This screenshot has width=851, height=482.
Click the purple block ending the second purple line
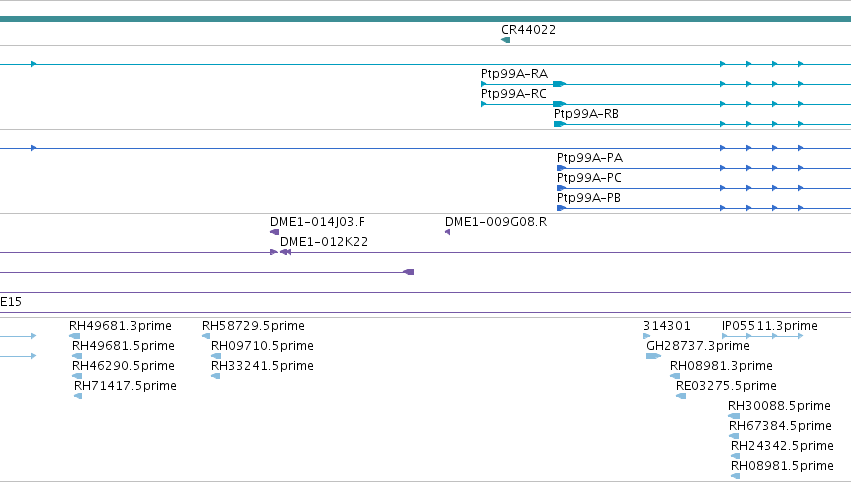tap(409, 272)
